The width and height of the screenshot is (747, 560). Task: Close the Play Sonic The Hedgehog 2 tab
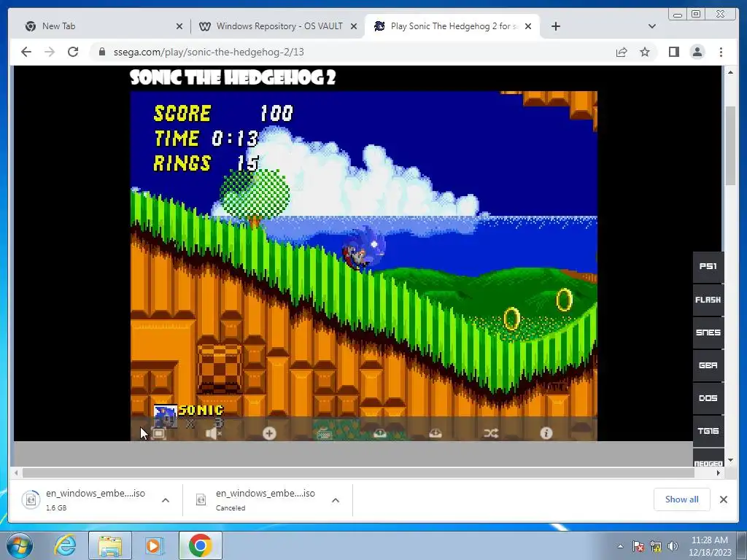pyautogui.click(x=528, y=27)
